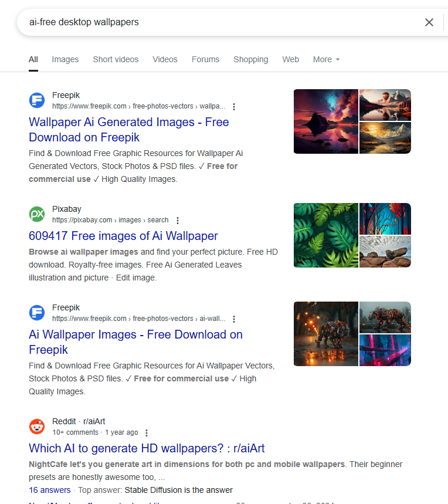448x504 pixels.
Task: Open the three-dot menu for the Pixabay result
Action: pos(177,221)
